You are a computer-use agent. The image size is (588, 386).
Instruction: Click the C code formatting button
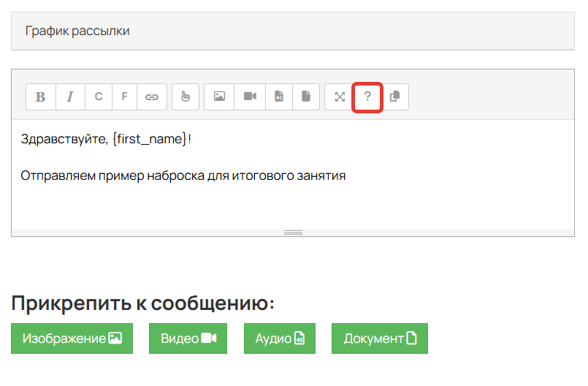(99, 97)
